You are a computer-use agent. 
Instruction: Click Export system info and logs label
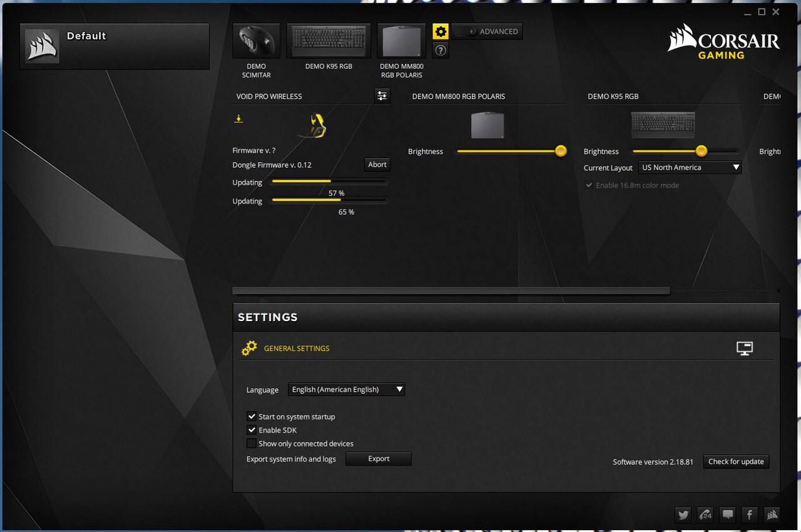coord(291,459)
